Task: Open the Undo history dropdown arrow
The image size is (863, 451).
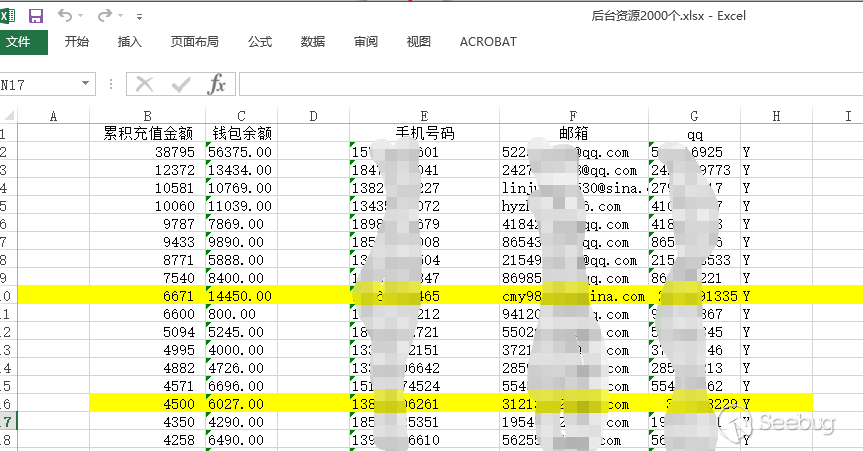Action: pyautogui.click(x=80, y=17)
